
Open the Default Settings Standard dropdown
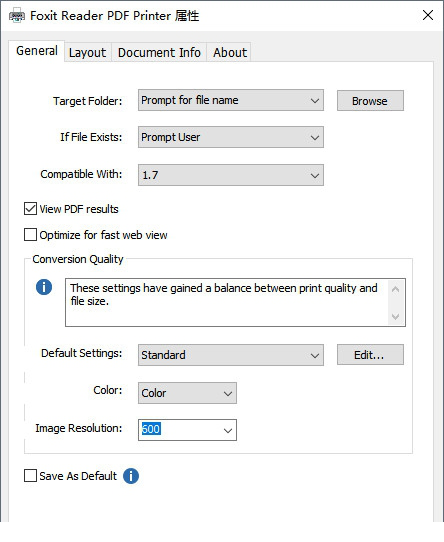click(231, 355)
